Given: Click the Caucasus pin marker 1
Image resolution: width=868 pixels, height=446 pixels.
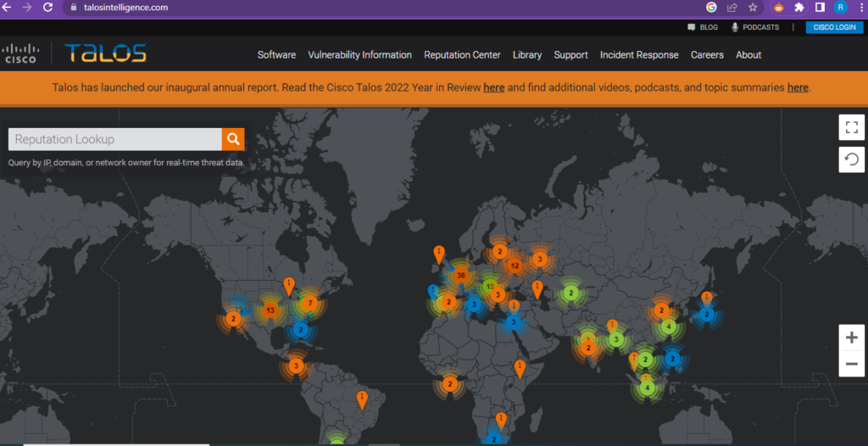Looking at the screenshot, I should pyautogui.click(x=537, y=290).
